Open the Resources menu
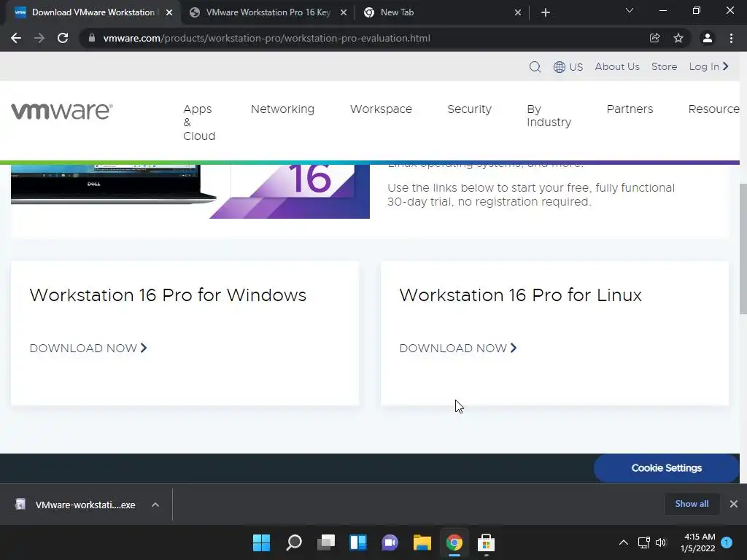This screenshot has height=560, width=747. pos(713,109)
